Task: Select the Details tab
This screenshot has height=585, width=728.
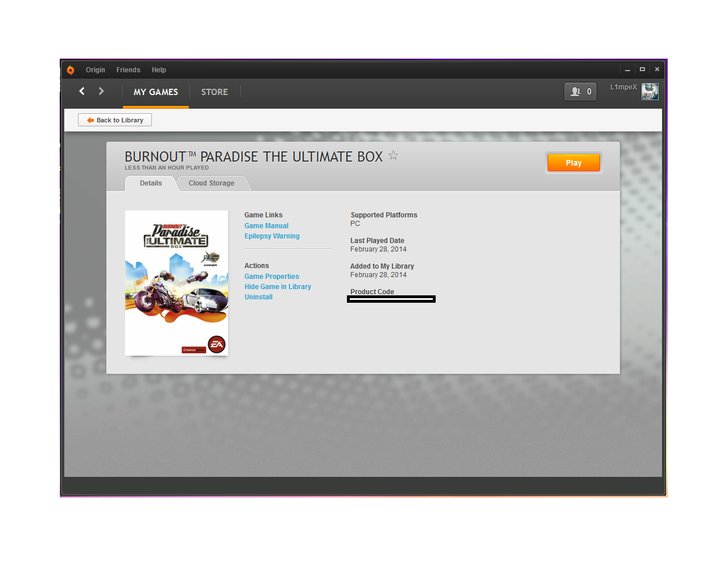Action: 151,183
